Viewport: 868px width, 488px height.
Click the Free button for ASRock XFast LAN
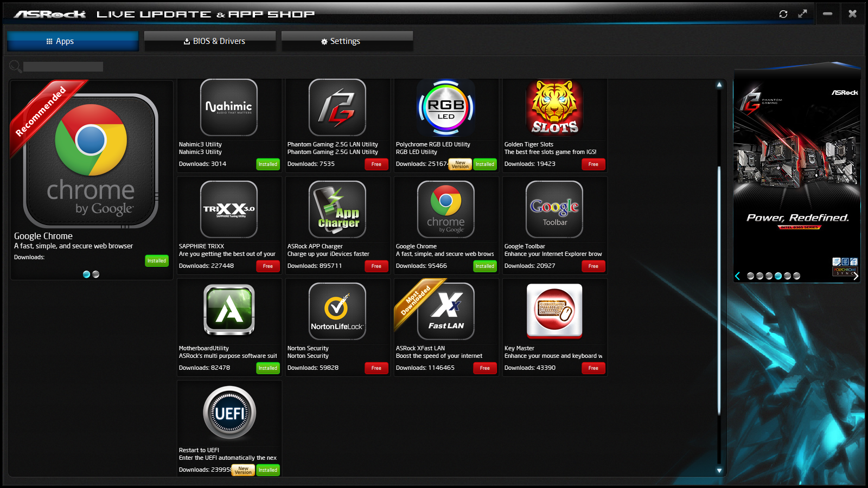485,368
